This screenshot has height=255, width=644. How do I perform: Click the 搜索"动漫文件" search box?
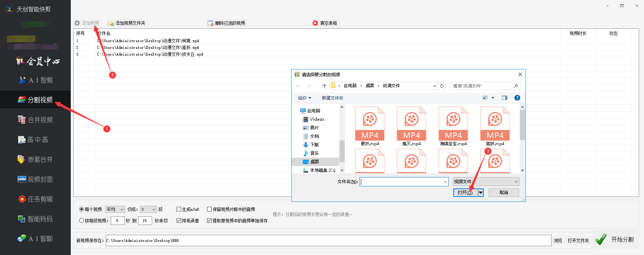485,86
